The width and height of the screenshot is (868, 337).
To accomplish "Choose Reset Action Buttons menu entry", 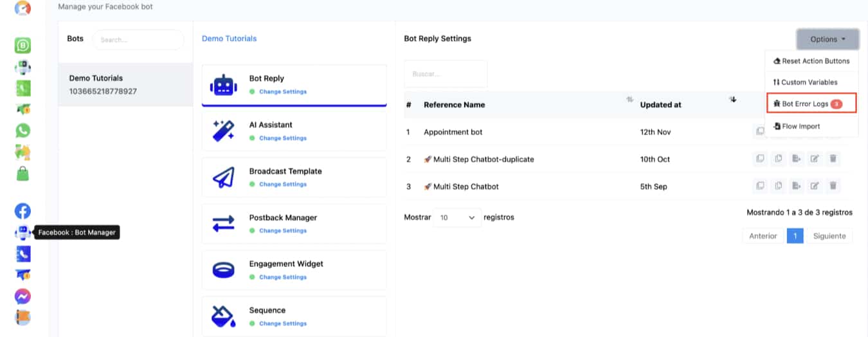I will [811, 61].
